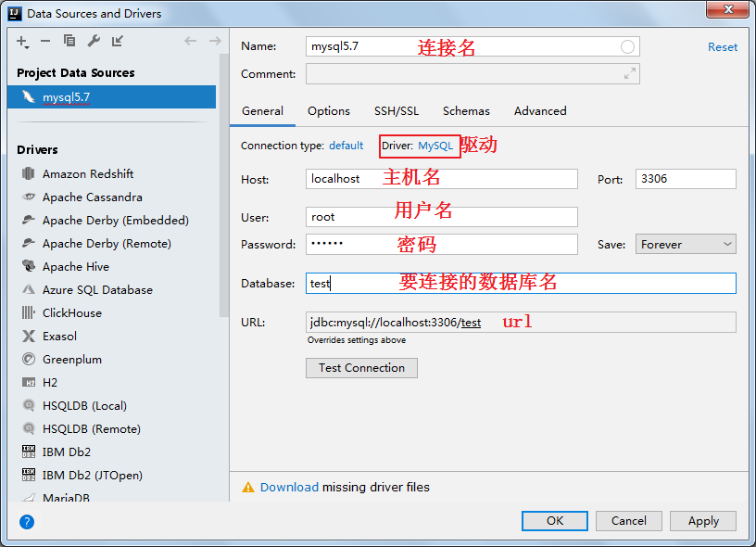The width and height of the screenshot is (756, 547).
Task: Duplicate the data source via copy icon
Action: point(69,41)
